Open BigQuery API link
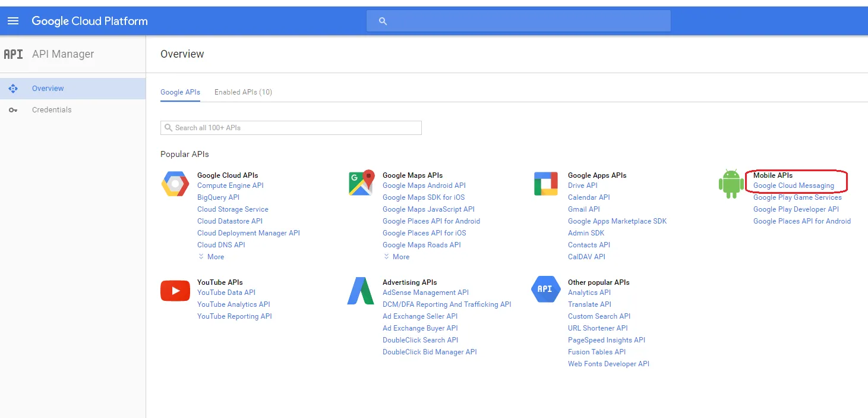This screenshot has width=868, height=418. (219, 197)
